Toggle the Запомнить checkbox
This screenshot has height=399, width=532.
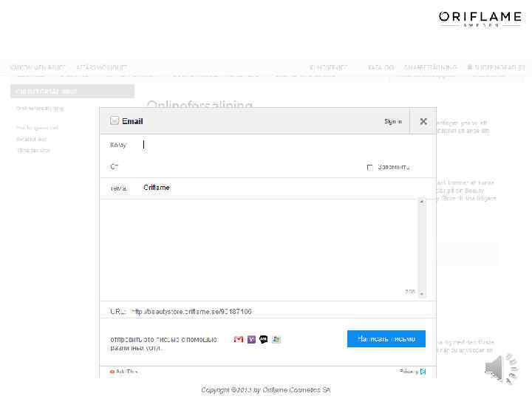pyautogui.click(x=370, y=167)
